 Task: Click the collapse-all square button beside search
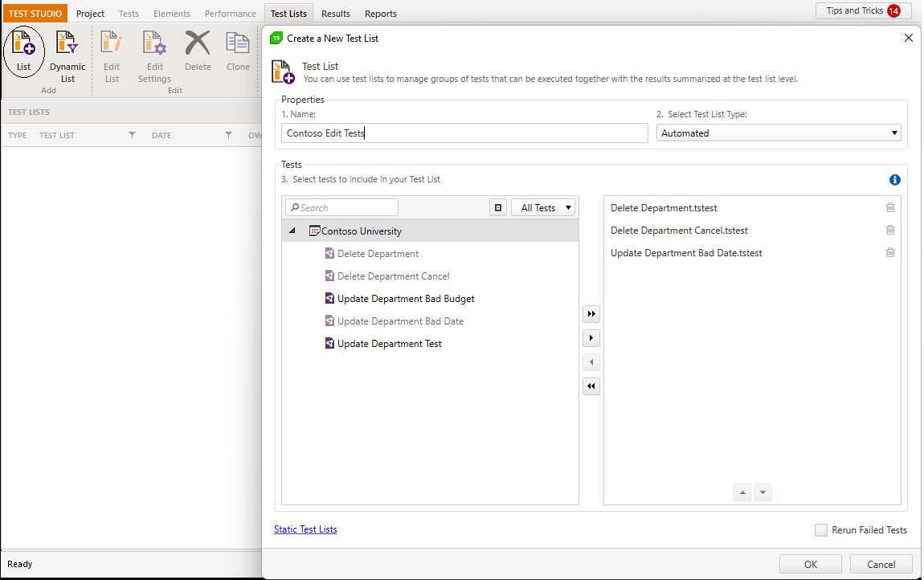(x=498, y=207)
